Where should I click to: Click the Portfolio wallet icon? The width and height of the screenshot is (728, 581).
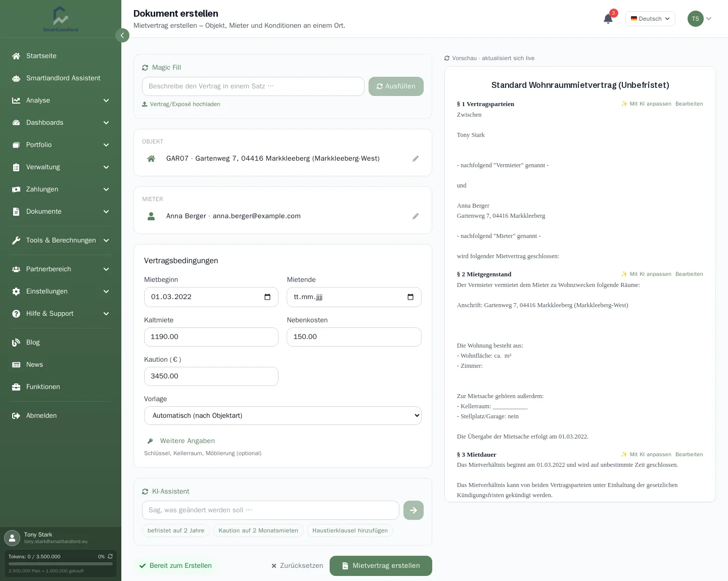point(16,145)
